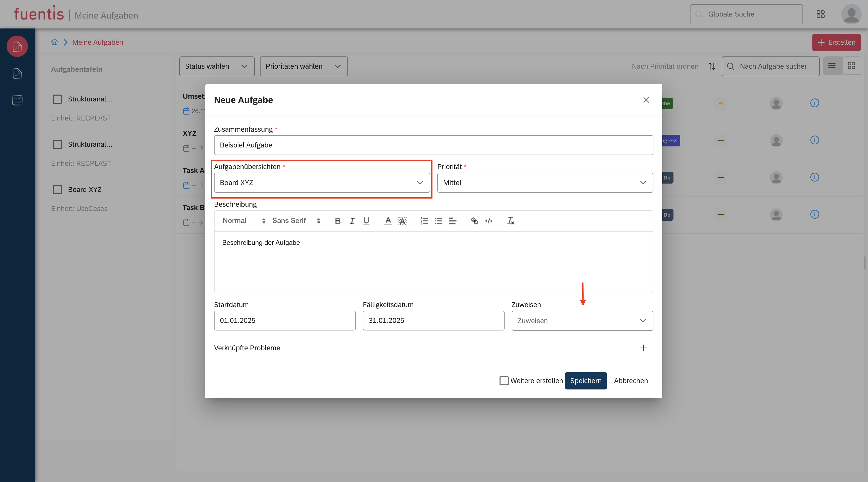Insert numbered list in description
The height and width of the screenshot is (482, 868).
click(424, 221)
